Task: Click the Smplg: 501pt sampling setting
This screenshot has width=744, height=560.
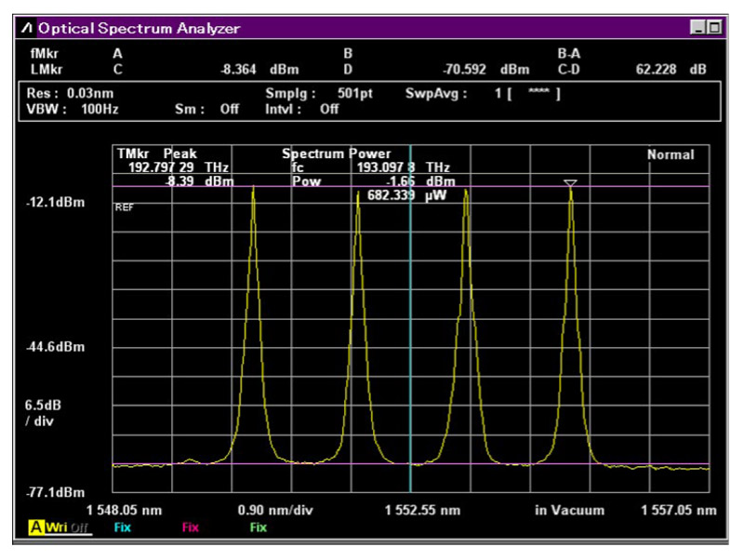Action: click(x=319, y=93)
